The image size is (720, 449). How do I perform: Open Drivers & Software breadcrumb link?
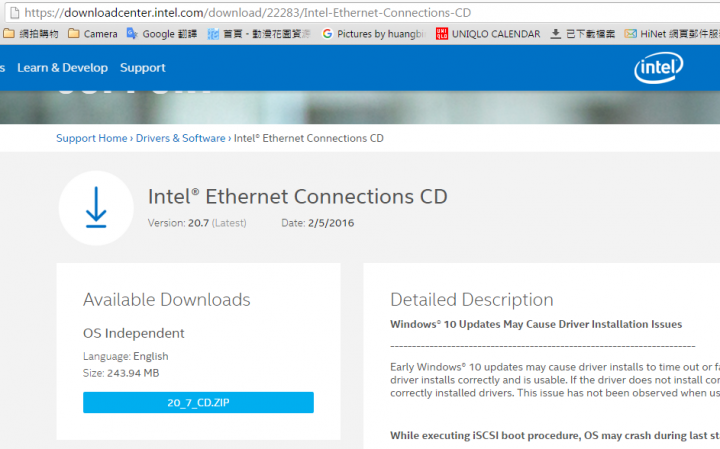pos(181,138)
